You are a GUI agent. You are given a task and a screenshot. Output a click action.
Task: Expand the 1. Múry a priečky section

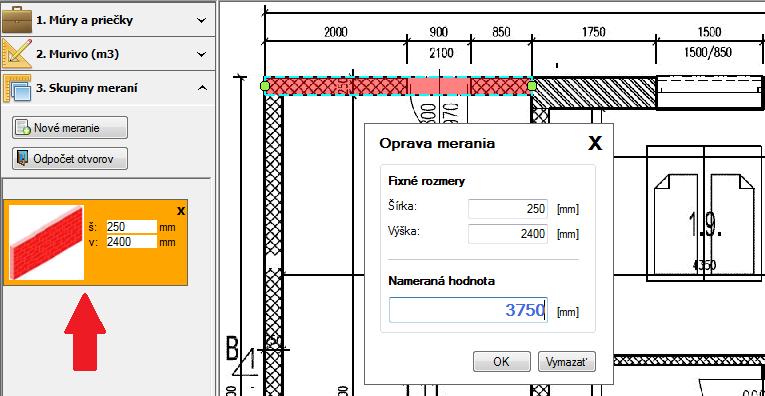tap(201, 20)
